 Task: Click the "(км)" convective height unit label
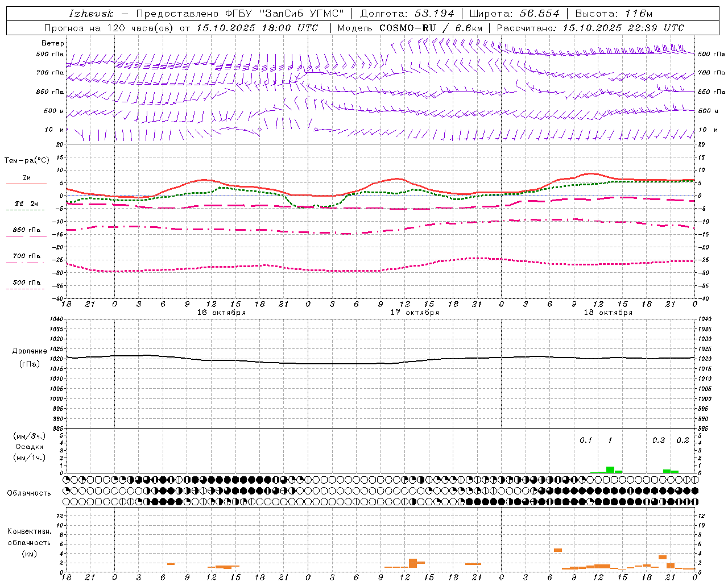pyautogui.click(x=30, y=554)
